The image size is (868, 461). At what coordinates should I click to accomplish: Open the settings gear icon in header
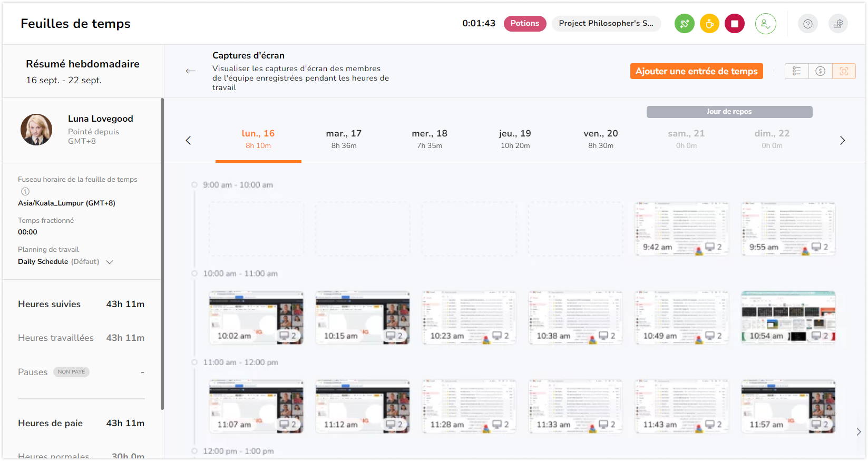pyautogui.click(x=838, y=24)
